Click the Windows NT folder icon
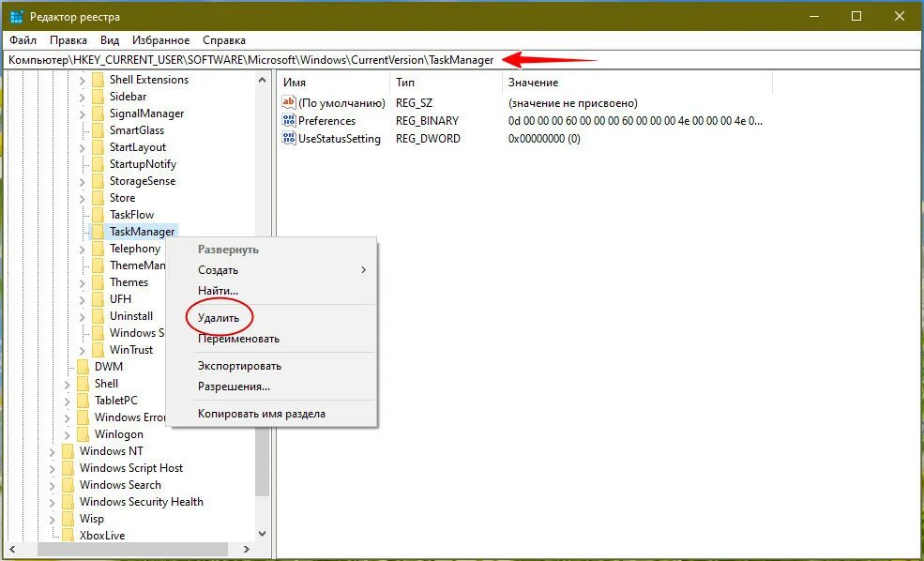 [68, 451]
